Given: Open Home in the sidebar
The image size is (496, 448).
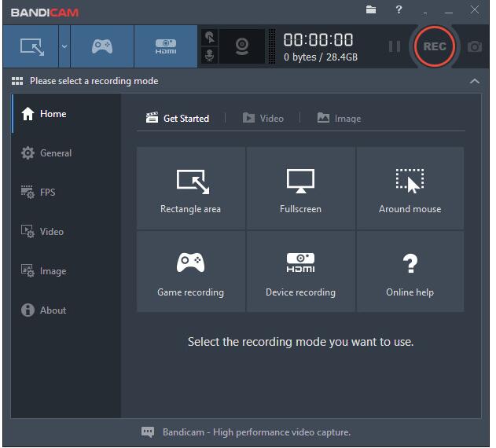Looking at the screenshot, I should coord(66,114).
